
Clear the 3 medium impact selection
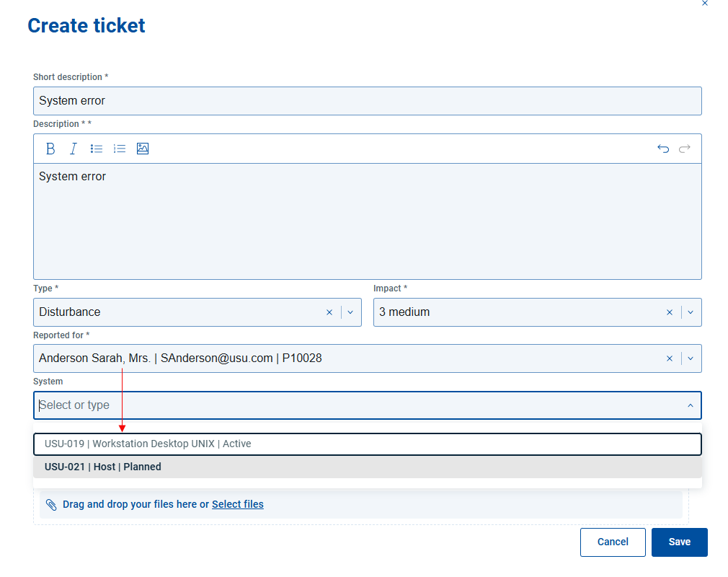(670, 312)
